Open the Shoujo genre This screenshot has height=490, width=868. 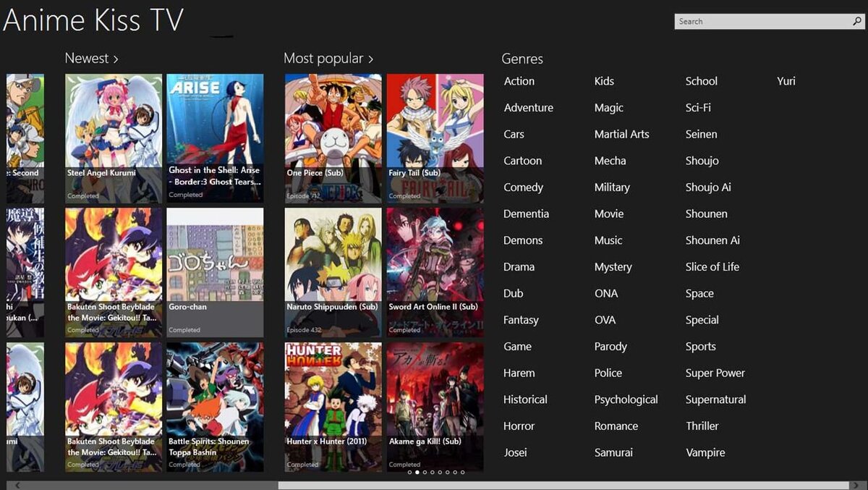pyautogui.click(x=702, y=161)
